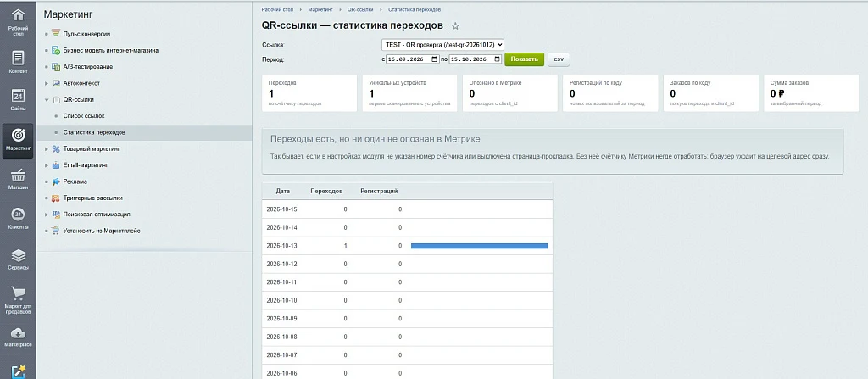Open Триггерные рассылки menu item
868x379 pixels.
[92, 198]
